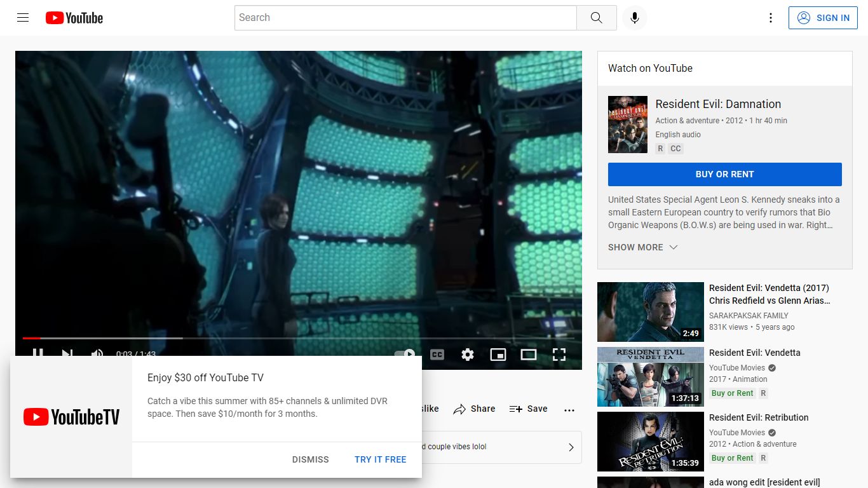Mute the video volume
This screenshot has width=868, height=488.
coord(97,353)
